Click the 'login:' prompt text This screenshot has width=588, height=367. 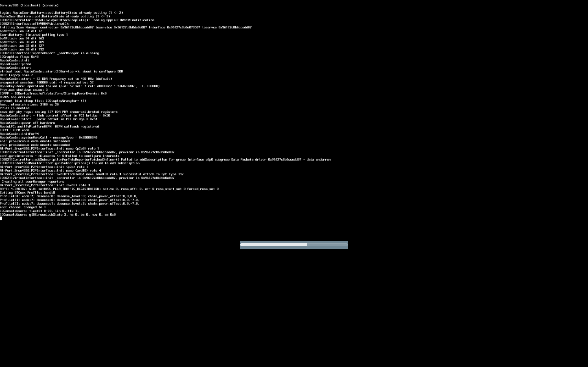pyautogui.click(x=5, y=13)
